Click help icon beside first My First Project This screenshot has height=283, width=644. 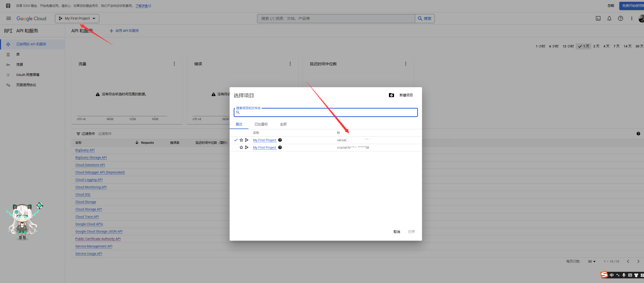click(x=280, y=140)
